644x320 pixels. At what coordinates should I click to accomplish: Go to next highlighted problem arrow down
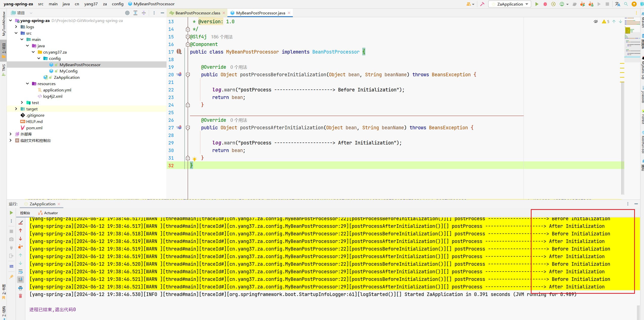pos(621,21)
